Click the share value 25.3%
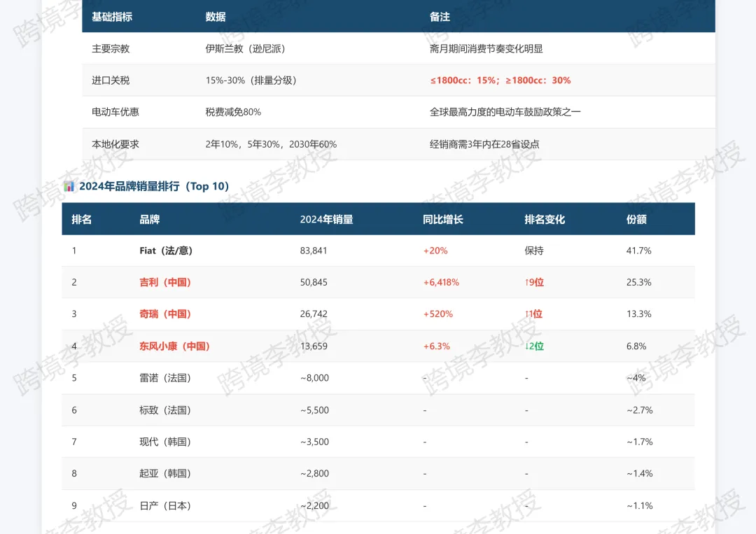 click(639, 283)
